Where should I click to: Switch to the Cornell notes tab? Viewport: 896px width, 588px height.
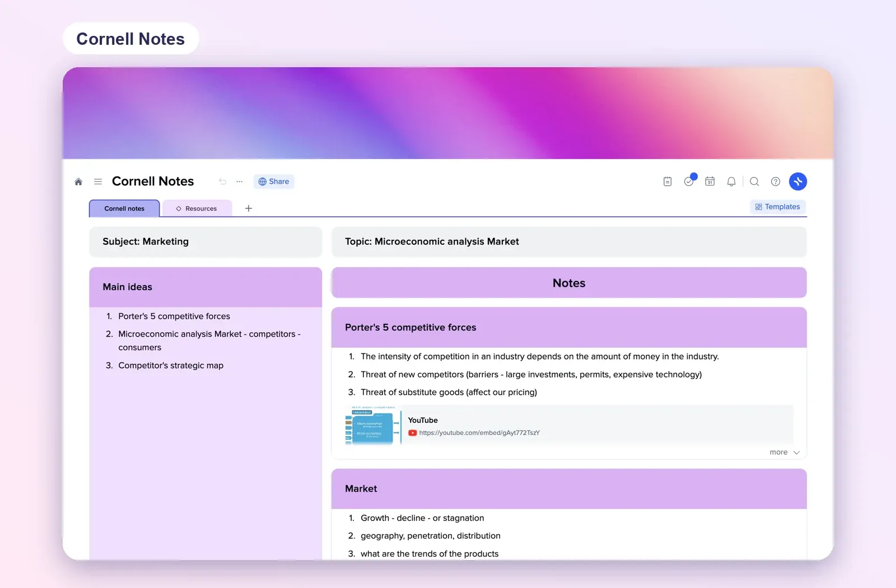124,208
